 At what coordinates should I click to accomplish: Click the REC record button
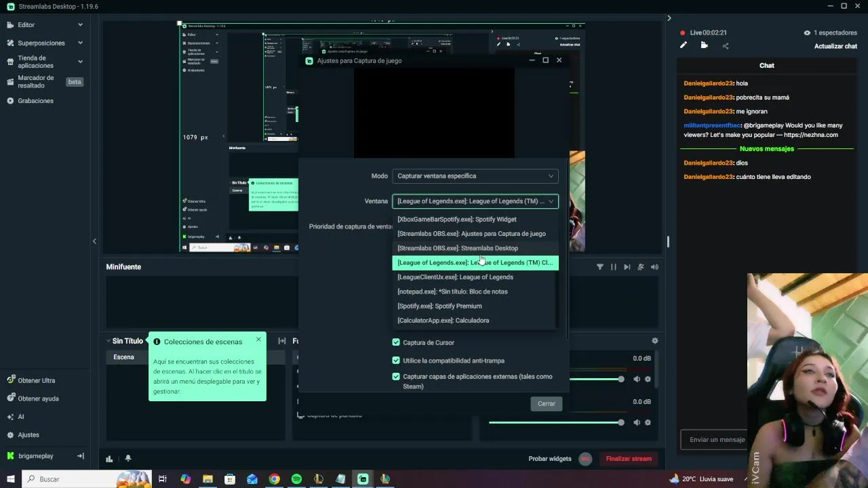[x=585, y=459]
